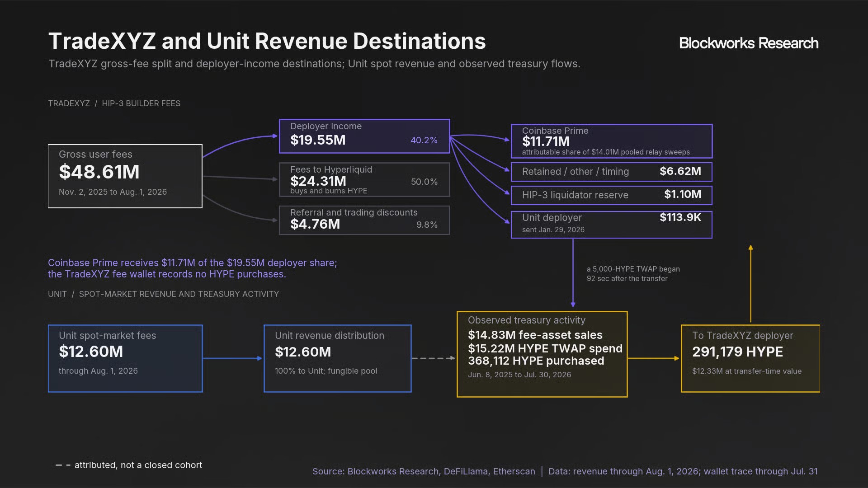868x488 pixels.
Task: Click the HIP-3 liquidator reserve row
Action: click(612, 195)
